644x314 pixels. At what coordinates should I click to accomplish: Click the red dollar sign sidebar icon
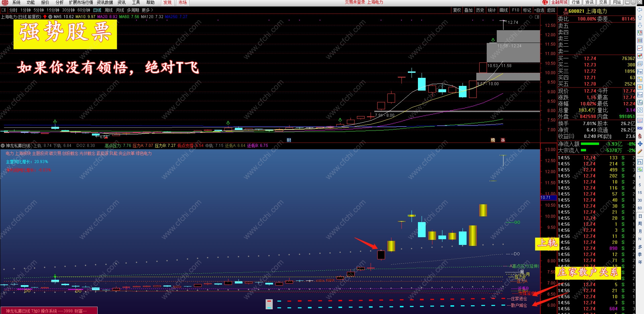pos(640,136)
